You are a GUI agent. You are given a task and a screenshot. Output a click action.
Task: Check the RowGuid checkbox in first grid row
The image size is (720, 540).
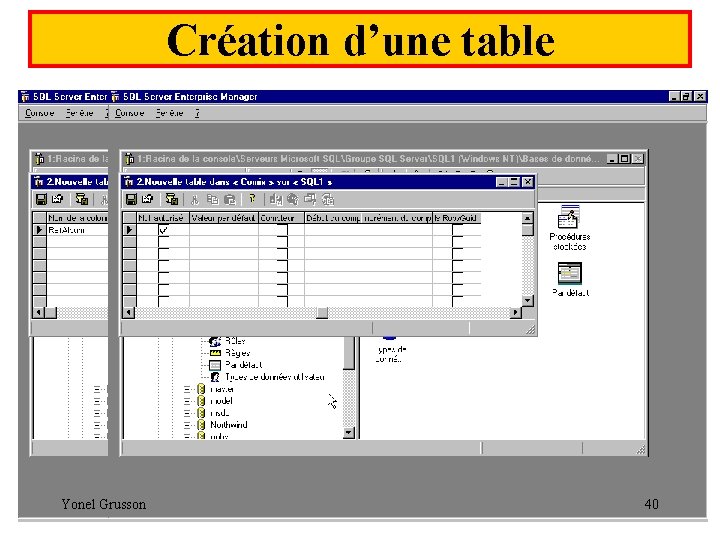click(x=457, y=230)
